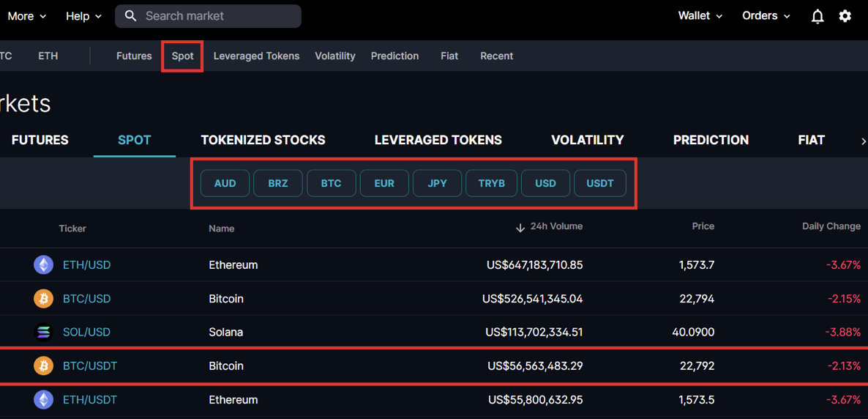Click the volume US$647,183,710.85

(535, 265)
